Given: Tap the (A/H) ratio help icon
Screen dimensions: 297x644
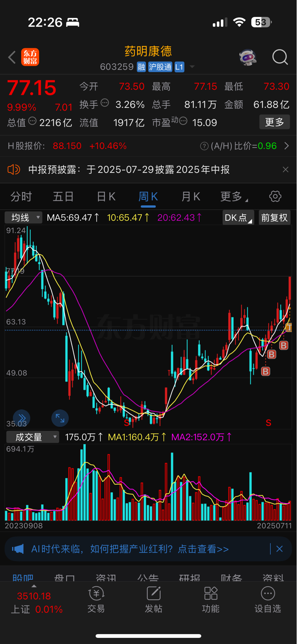Looking at the screenshot, I should pyautogui.click(x=204, y=146).
